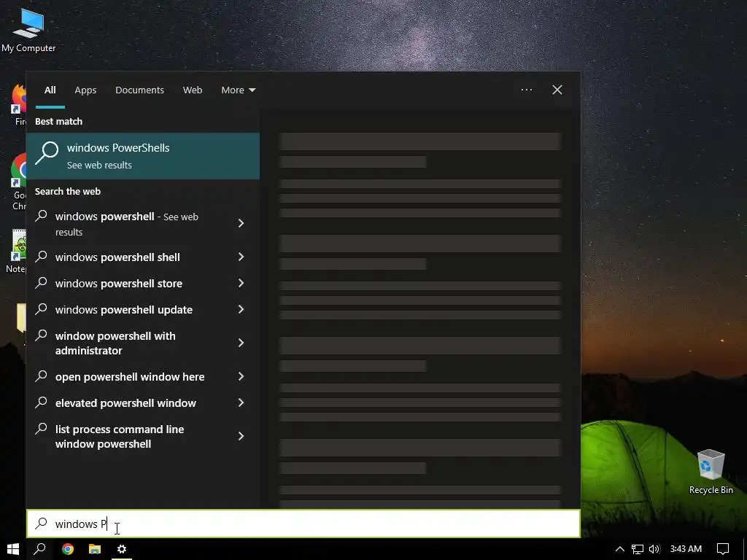Switch to the Web tab
Screen dimensions: 747x560
[x=193, y=90]
